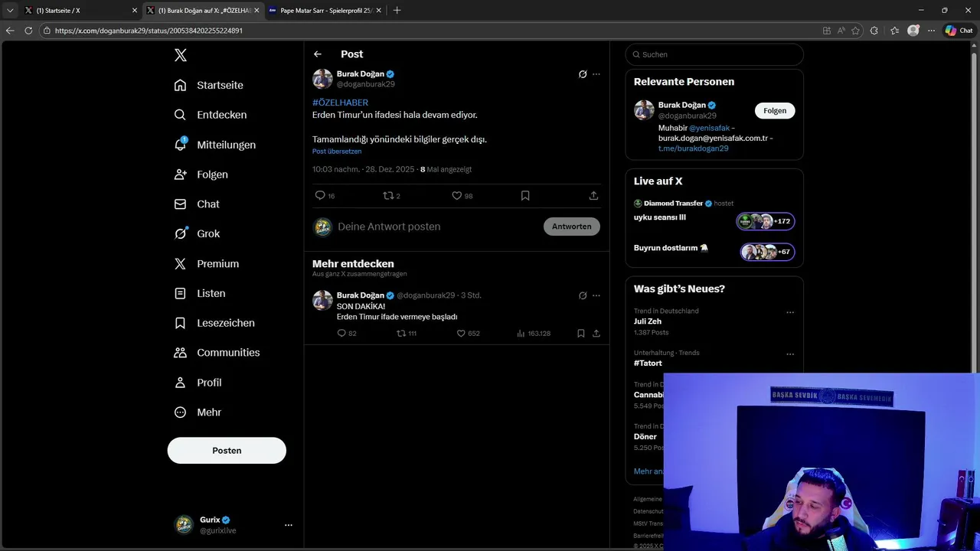
Task: Open Juli Zeh trend
Action: coord(648,321)
